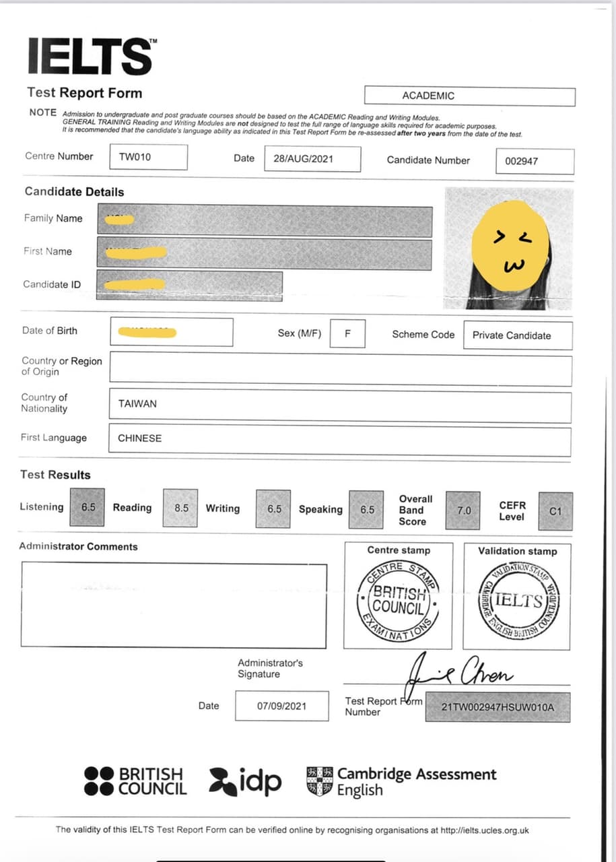Screen dimensions: 616x862
Task: Click the Sex field showing F
Action: 347,334
